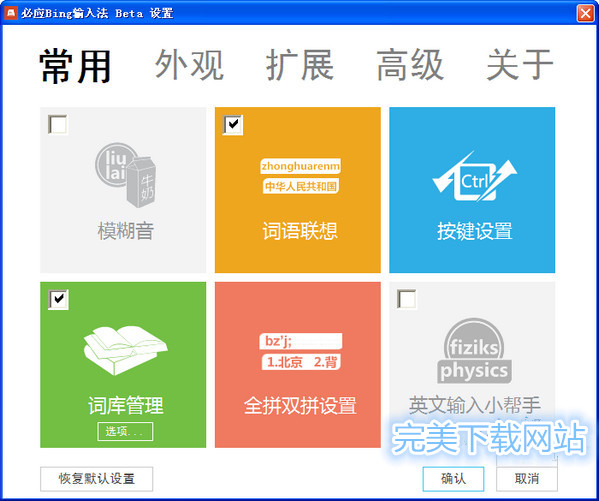
Task: Open the 外观 tab
Action: pos(189,65)
